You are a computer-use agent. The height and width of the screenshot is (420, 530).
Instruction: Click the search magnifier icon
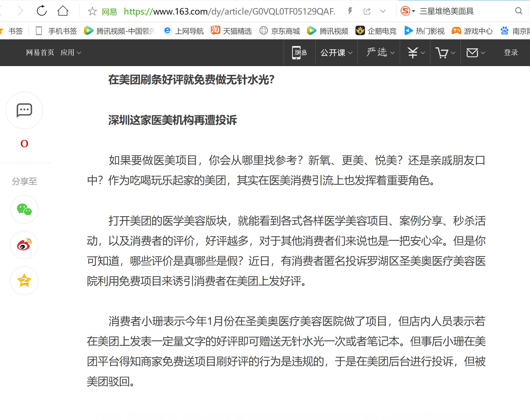(519, 11)
